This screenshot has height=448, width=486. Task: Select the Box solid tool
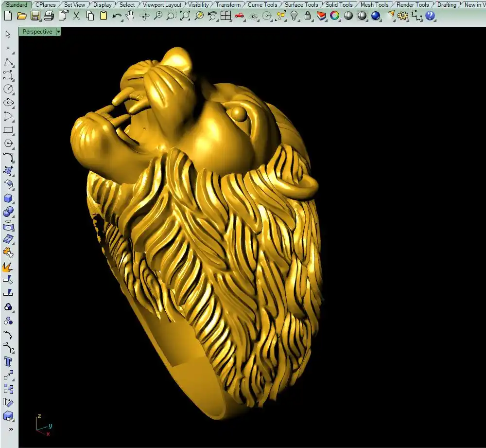coord(8,198)
